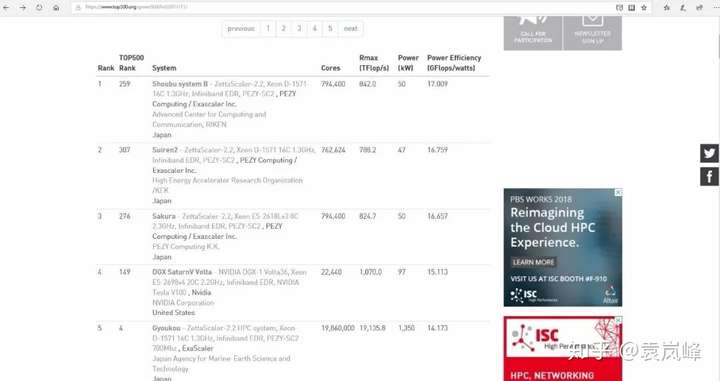The image size is (720, 381).
Task: Click the Learn More button in PBS Works ad
Action: [x=534, y=262]
